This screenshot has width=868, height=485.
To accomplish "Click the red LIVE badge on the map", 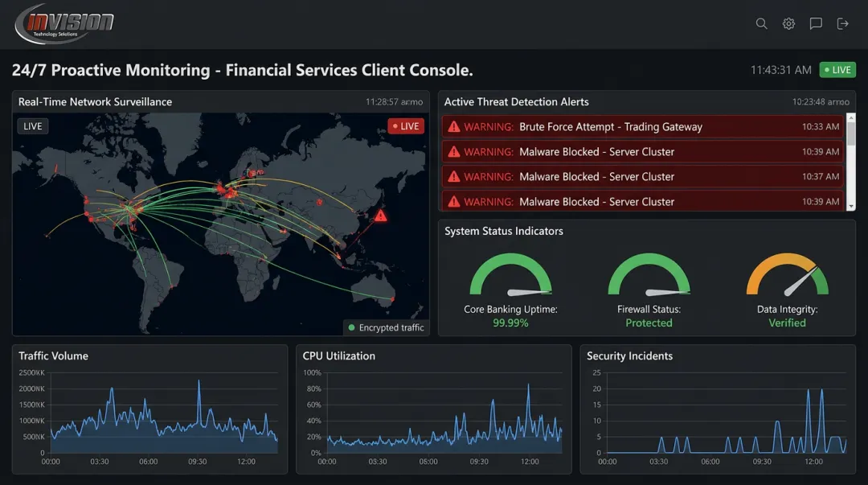I will 406,126.
